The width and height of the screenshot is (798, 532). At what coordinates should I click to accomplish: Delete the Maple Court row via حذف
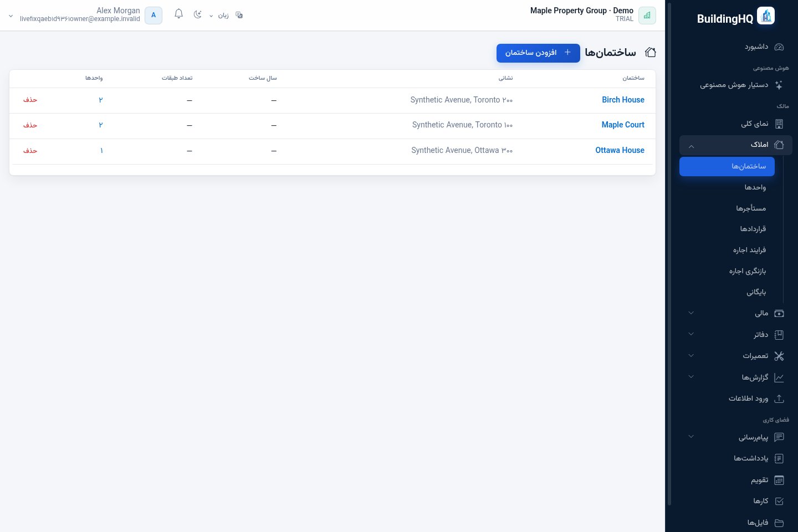click(x=30, y=125)
